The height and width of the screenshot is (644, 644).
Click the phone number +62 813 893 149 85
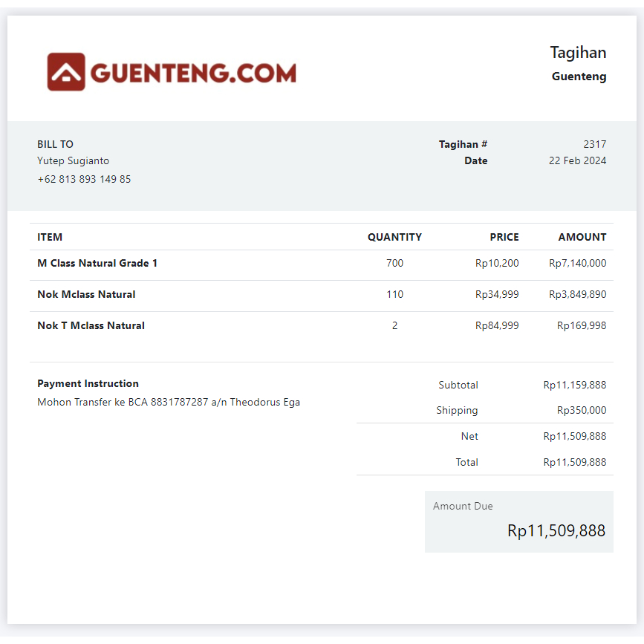83,178
